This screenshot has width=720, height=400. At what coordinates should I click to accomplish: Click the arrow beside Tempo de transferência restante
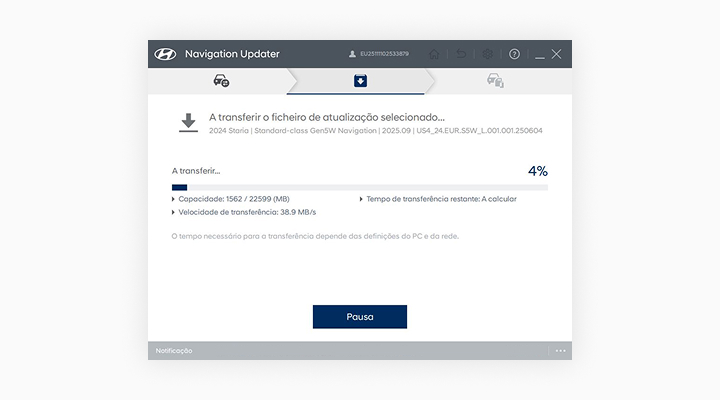(361, 199)
